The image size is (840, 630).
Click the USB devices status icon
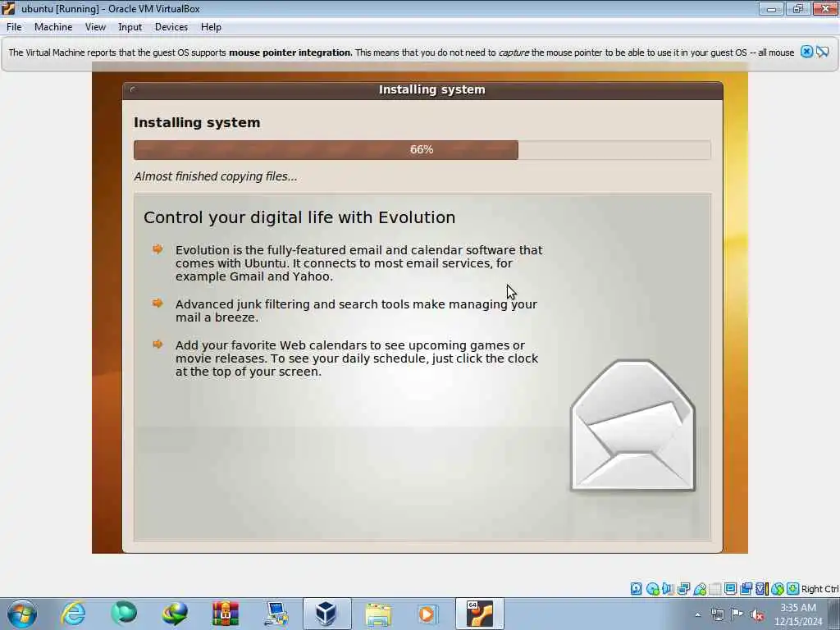point(700,589)
